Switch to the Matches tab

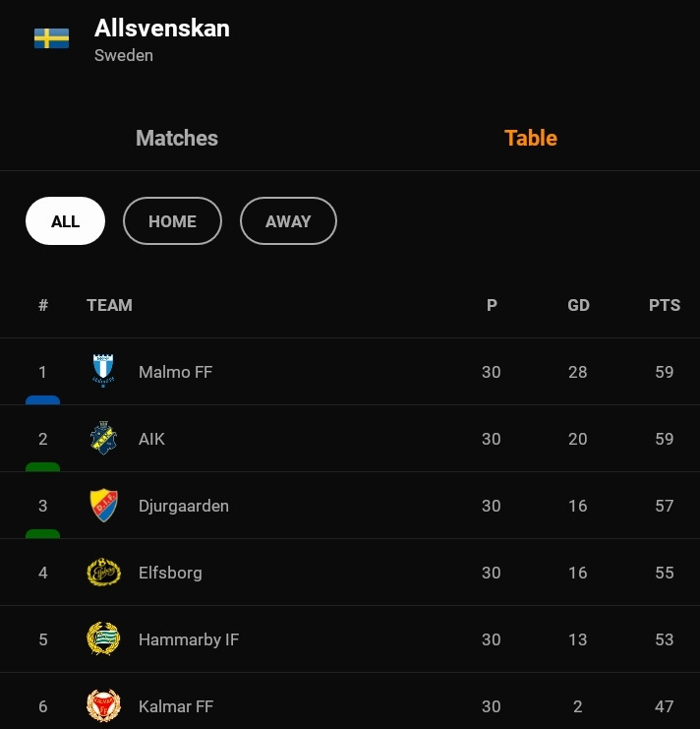pos(177,138)
